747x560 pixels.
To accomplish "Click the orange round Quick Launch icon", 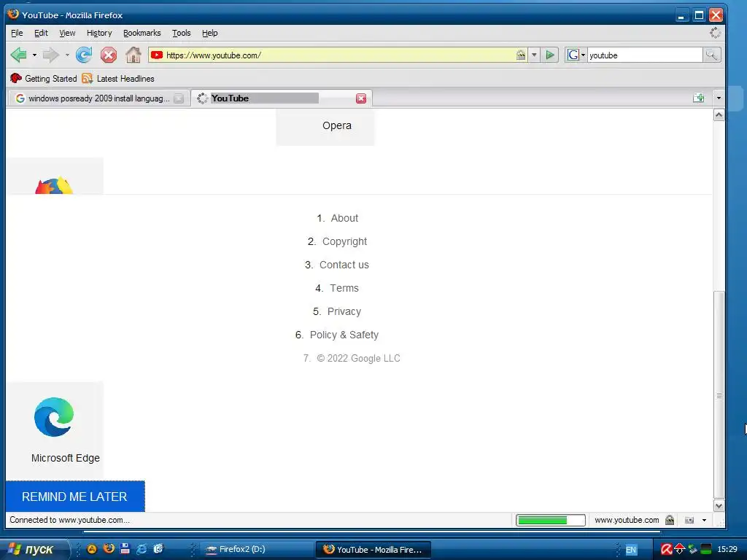I will tap(92, 548).
